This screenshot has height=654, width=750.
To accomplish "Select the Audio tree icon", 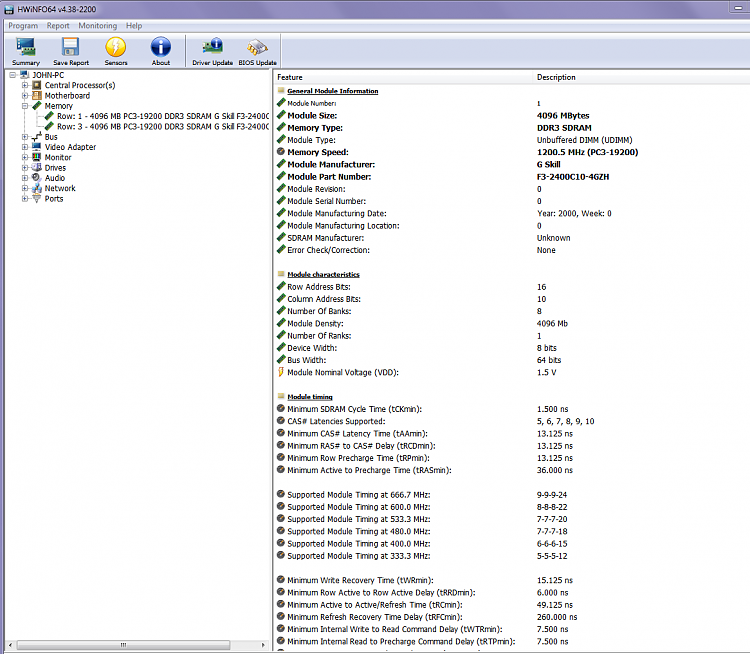I will point(37,178).
